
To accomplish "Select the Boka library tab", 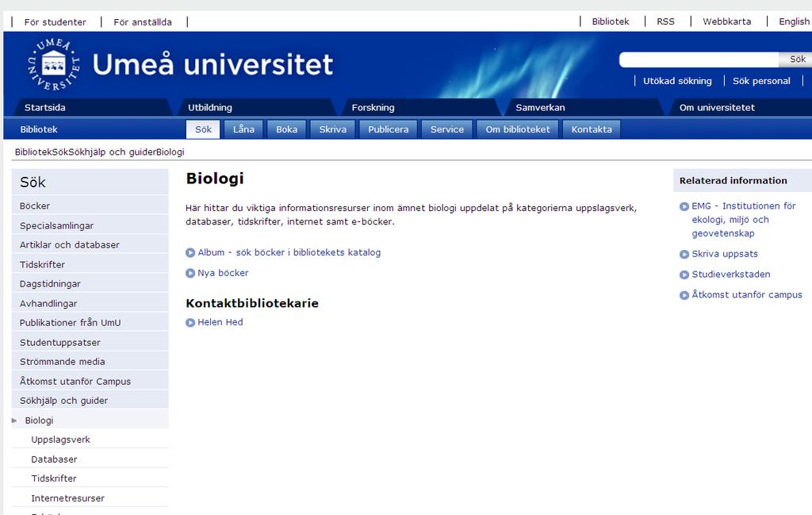I will click(x=286, y=129).
